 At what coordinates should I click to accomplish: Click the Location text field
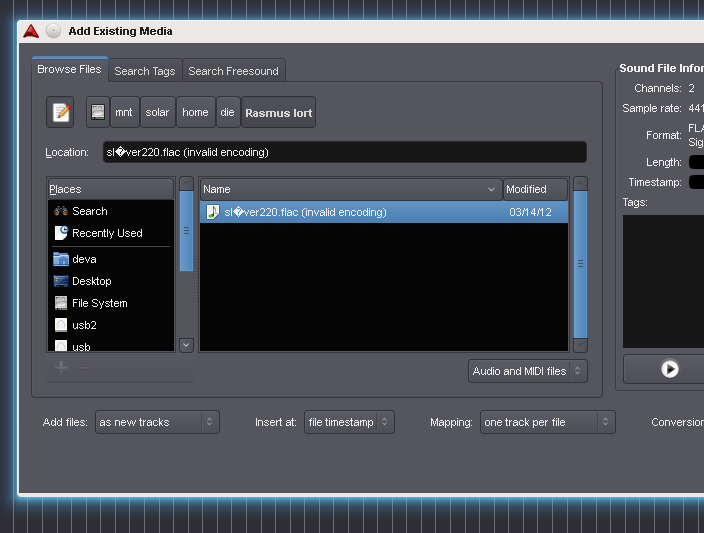(344, 152)
